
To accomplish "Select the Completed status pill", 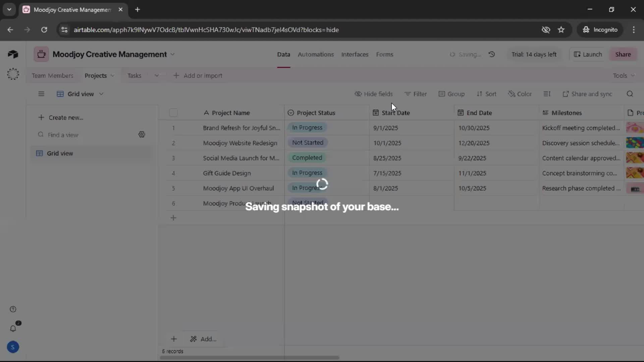I will point(307,158).
